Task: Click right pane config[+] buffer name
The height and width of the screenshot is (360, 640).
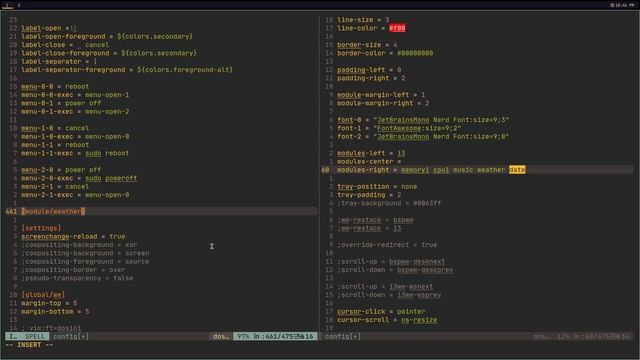Action: click(342, 336)
